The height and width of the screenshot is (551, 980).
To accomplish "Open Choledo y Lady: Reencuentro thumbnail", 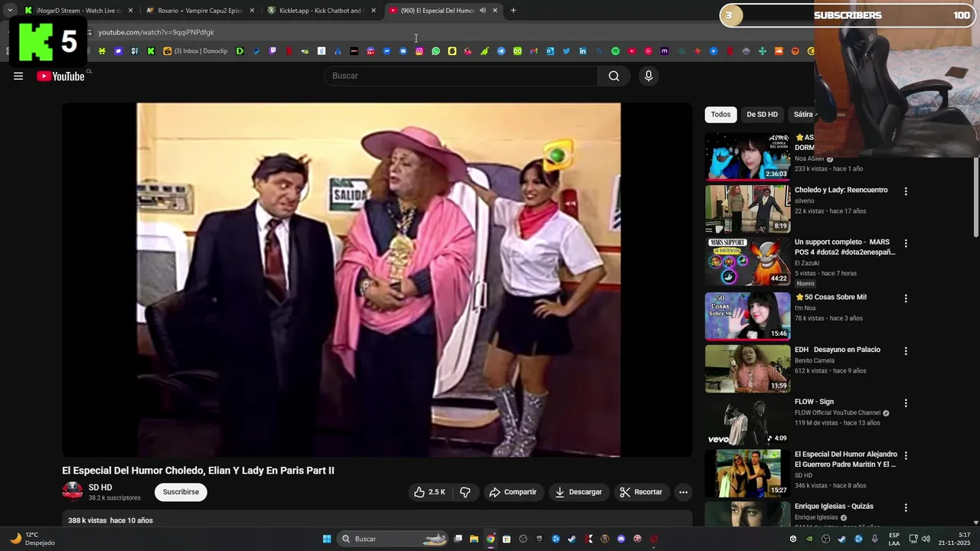I will (x=747, y=209).
